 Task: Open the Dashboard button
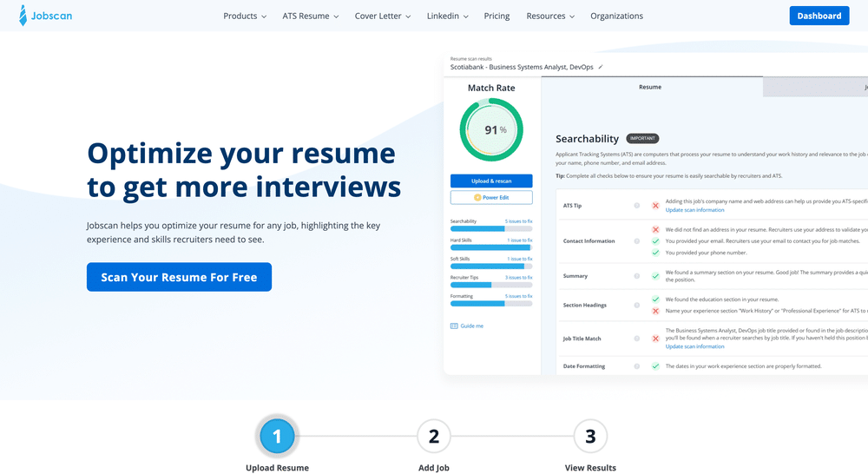819,16
